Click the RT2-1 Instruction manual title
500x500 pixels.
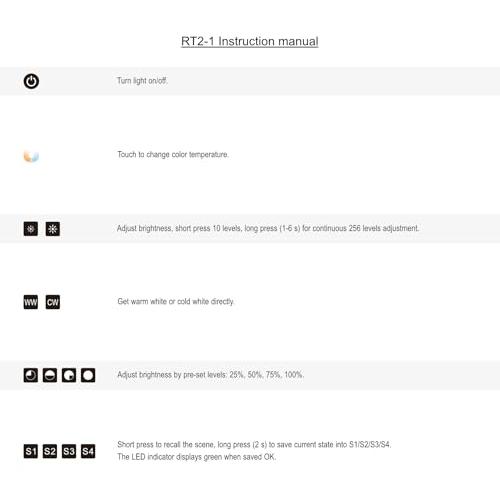point(250,41)
